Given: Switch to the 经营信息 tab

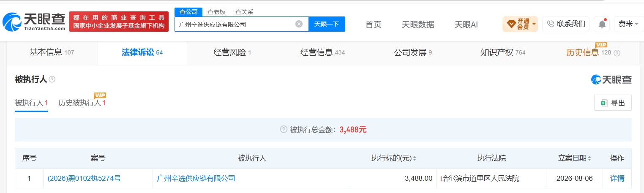Looking at the screenshot, I should point(322,53).
